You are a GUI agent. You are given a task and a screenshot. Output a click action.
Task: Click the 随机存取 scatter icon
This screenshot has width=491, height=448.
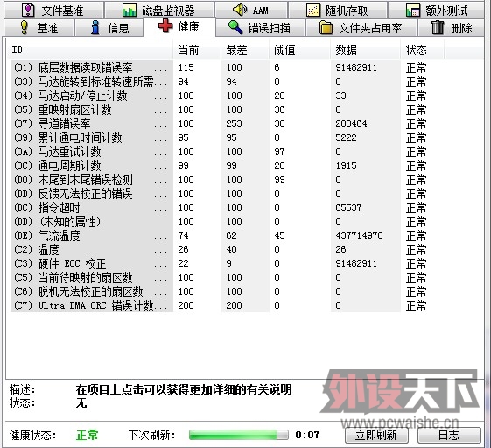(313, 10)
